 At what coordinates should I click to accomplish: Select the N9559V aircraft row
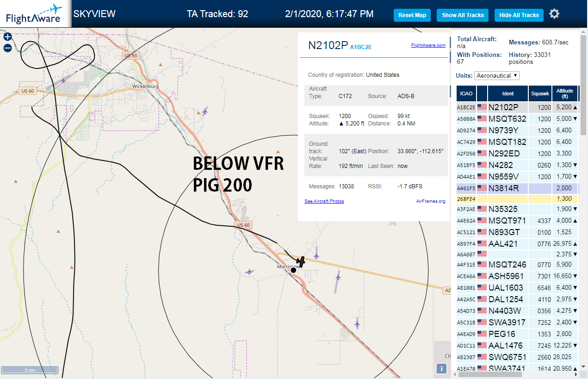click(x=517, y=176)
